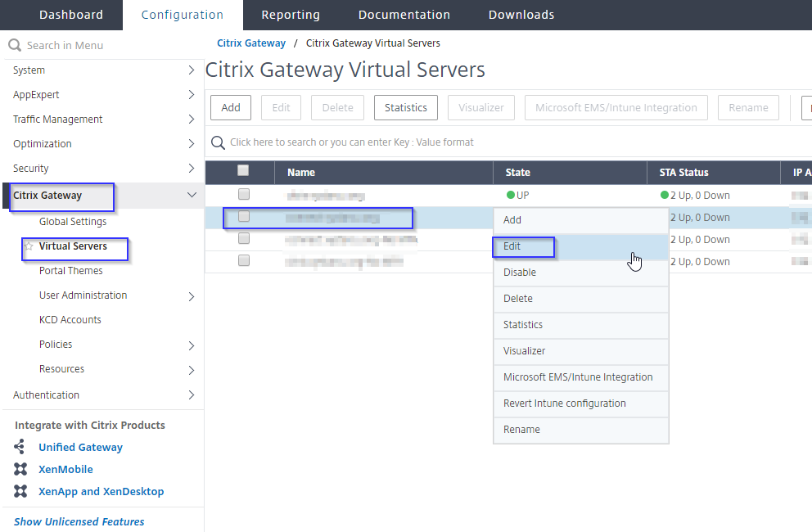Toggle the select-all checkbox in table header

tap(243, 170)
